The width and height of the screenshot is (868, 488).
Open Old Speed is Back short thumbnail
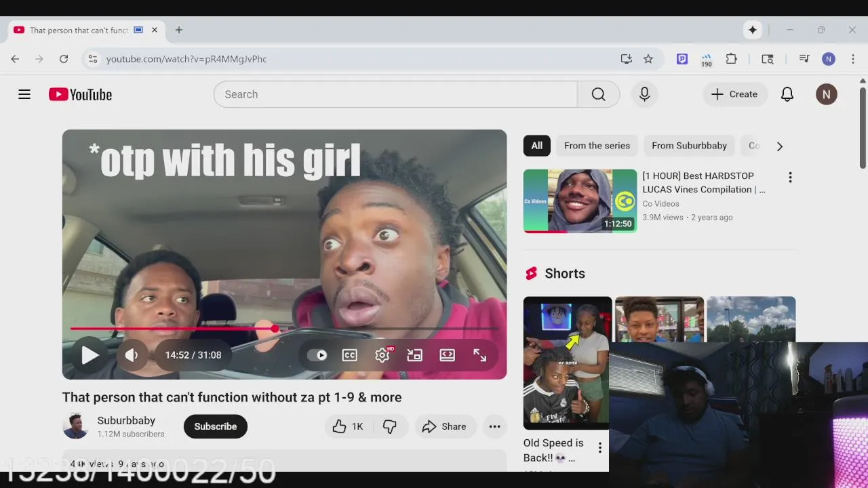(567, 363)
